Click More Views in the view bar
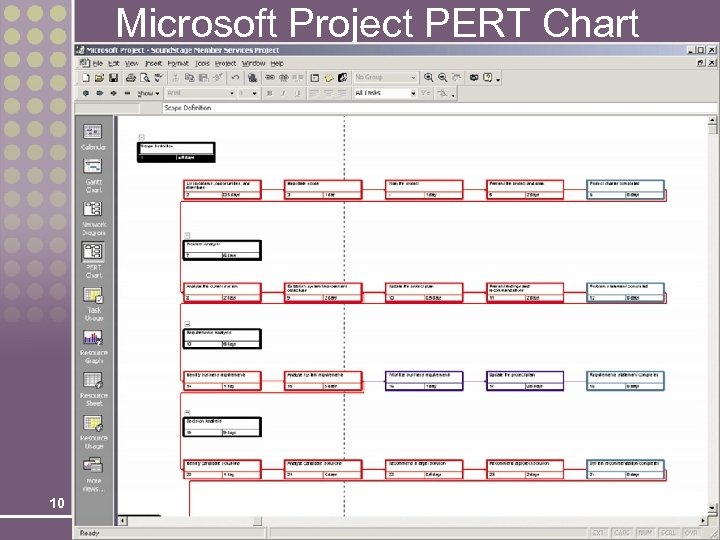Viewport: 720px width, 540px height. pyautogui.click(x=94, y=475)
